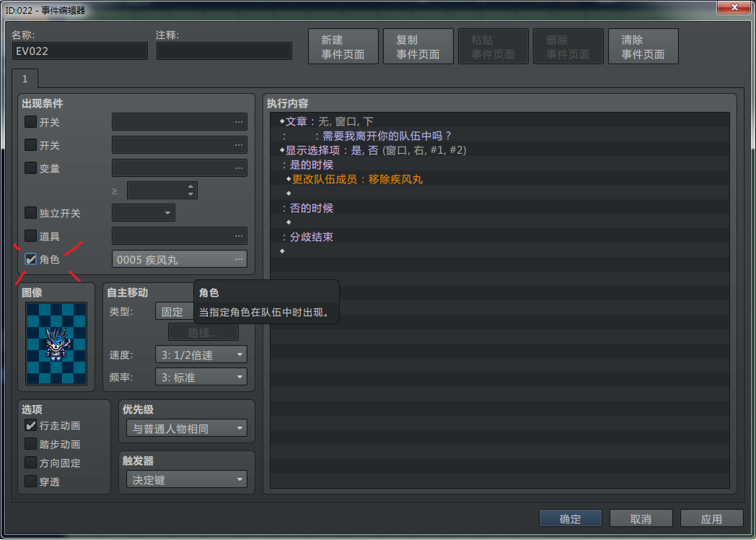
Task: Click the event sprite image thumbnail
Action: click(56, 344)
